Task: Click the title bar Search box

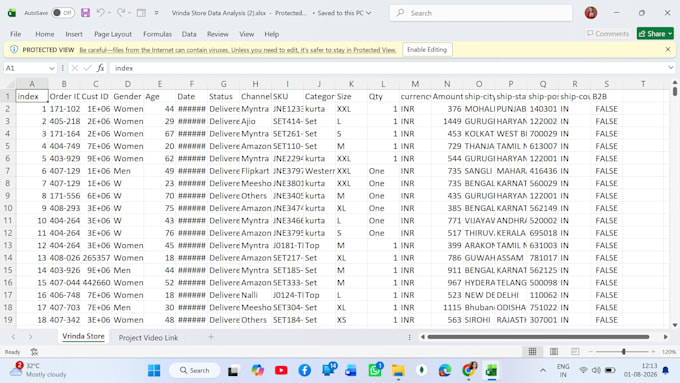Action: (x=481, y=13)
